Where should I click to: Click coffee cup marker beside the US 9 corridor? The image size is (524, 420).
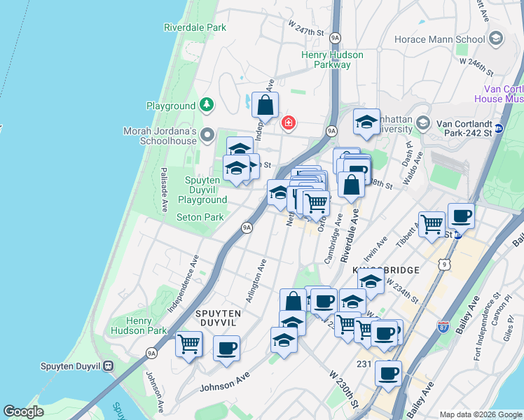(x=461, y=217)
